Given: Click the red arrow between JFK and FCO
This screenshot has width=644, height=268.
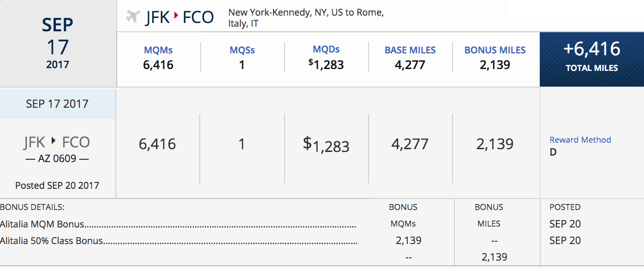Looking at the screenshot, I should [175, 17].
